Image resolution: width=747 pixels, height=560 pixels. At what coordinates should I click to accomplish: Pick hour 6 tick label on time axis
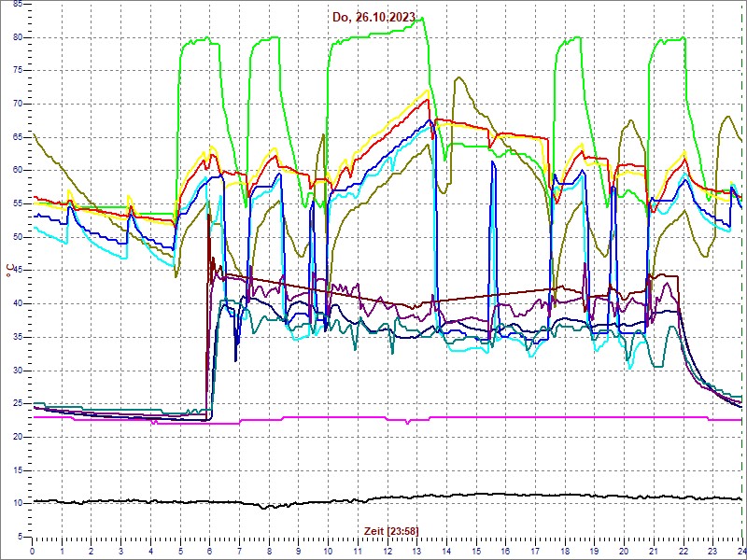(209, 551)
